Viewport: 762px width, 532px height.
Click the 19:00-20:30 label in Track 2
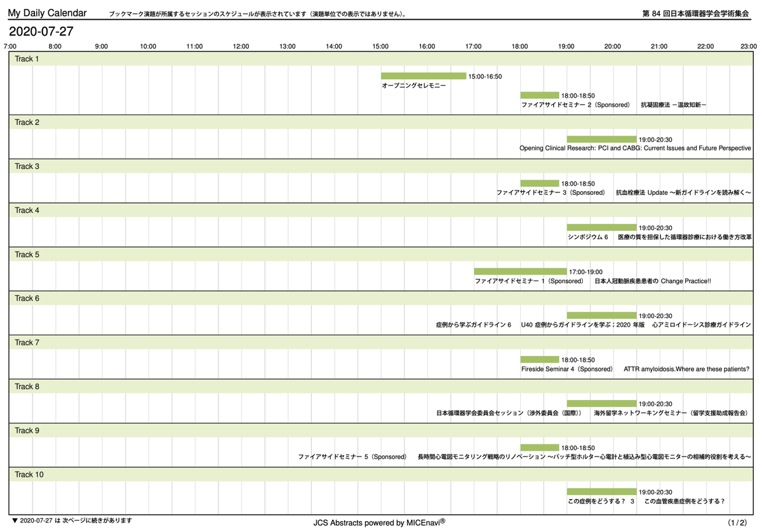point(656,139)
